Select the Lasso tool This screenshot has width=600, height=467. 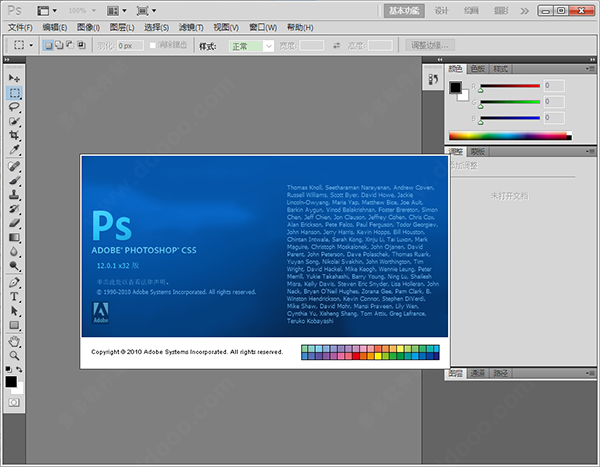[x=14, y=107]
